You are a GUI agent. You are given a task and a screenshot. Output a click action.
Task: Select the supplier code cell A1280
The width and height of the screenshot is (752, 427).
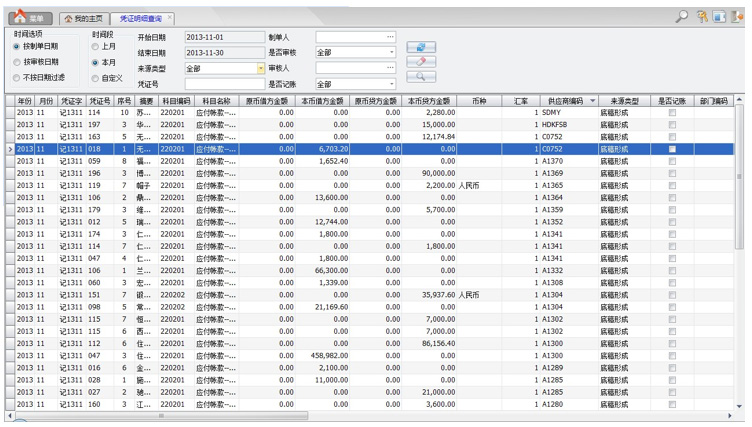coord(569,404)
